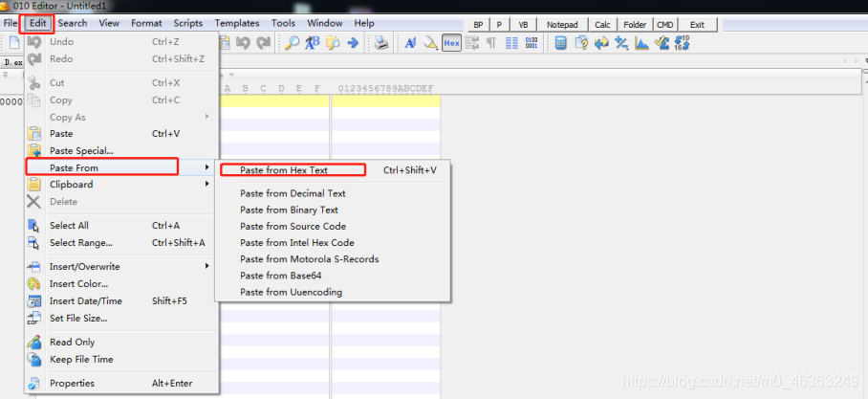Image resolution: width=868 pixels, height=399 pixels.
Task: Click the Font toolbar icon
Action: pyautogui.click(x=410, y=43)
